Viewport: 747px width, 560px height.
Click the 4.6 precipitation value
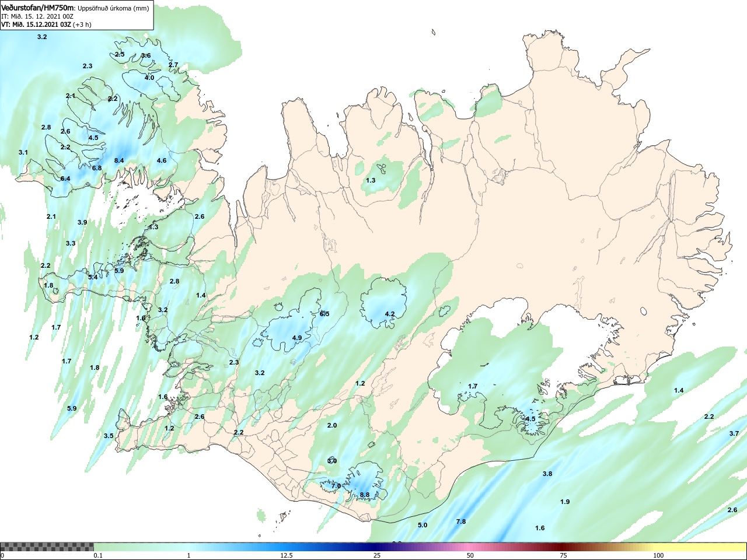[162, 160]
